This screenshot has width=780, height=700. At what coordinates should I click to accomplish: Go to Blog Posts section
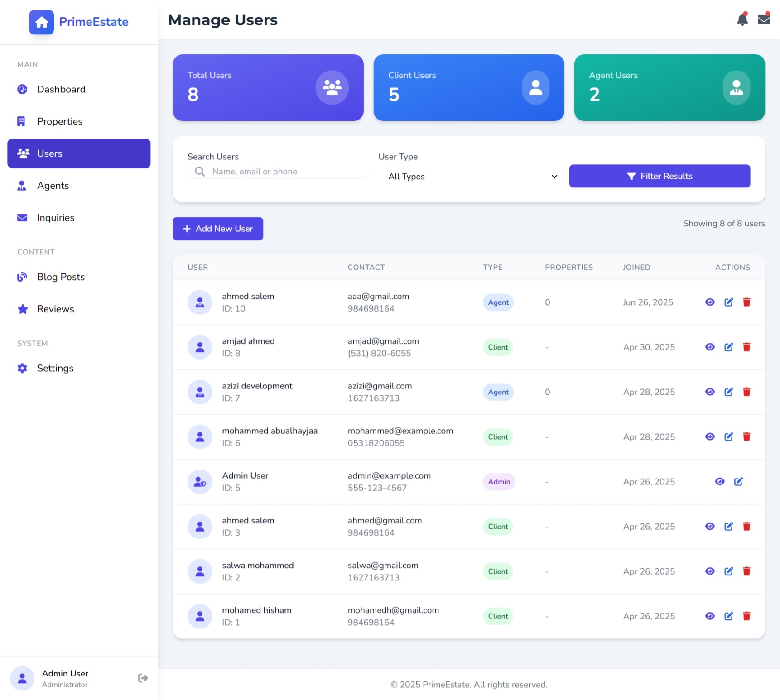tap(60, 277)
